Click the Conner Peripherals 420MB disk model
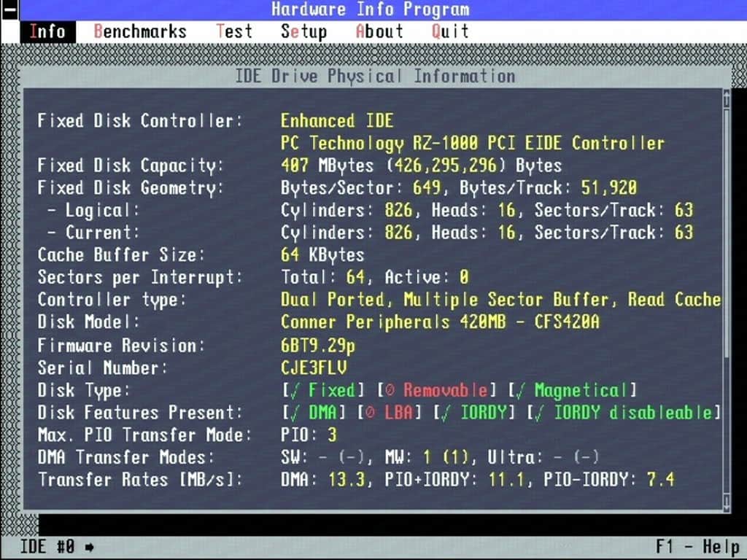This screenshot has width=747, height=560. (x=440, y=322)
